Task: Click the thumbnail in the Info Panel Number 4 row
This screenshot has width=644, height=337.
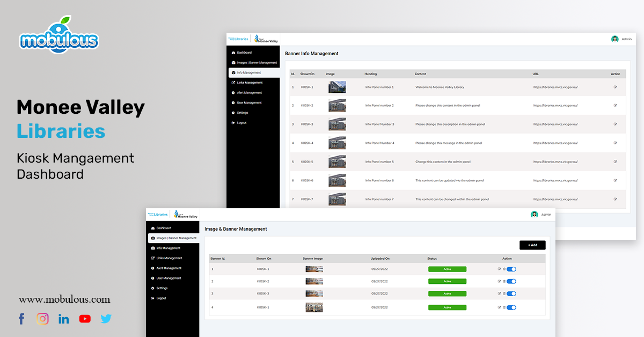Action: coord(337,143)
